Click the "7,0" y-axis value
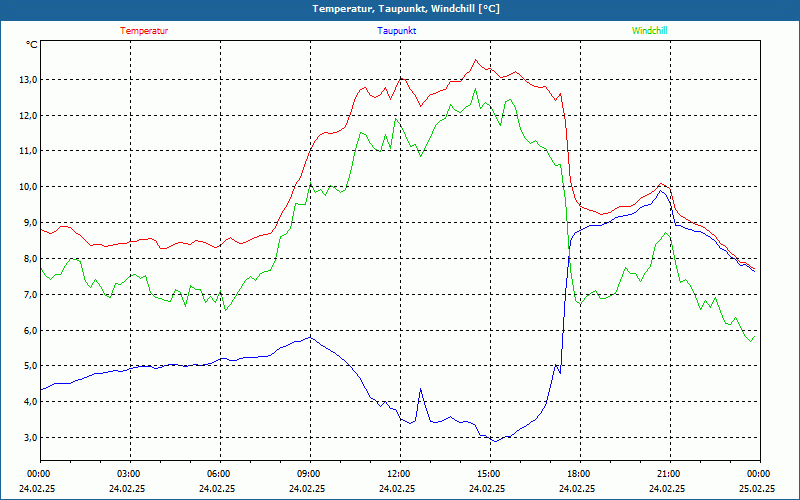 [31, 294]
